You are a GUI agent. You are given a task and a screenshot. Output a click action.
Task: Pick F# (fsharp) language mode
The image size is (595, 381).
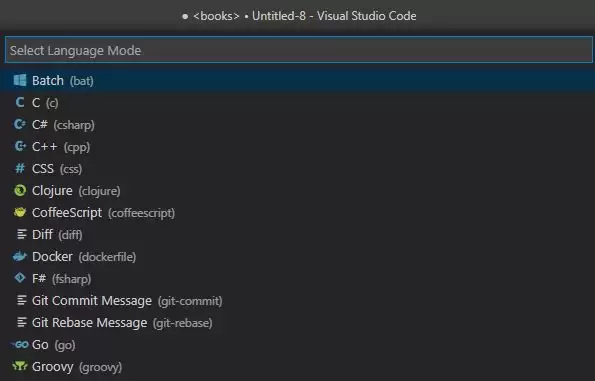pos(298,279)
